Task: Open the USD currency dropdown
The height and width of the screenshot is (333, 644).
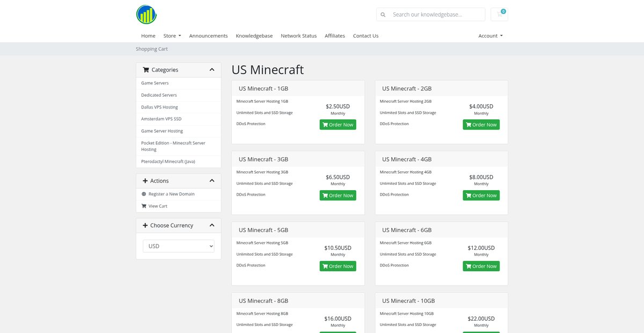Action: pyautogui.click(x=178, y=246)
